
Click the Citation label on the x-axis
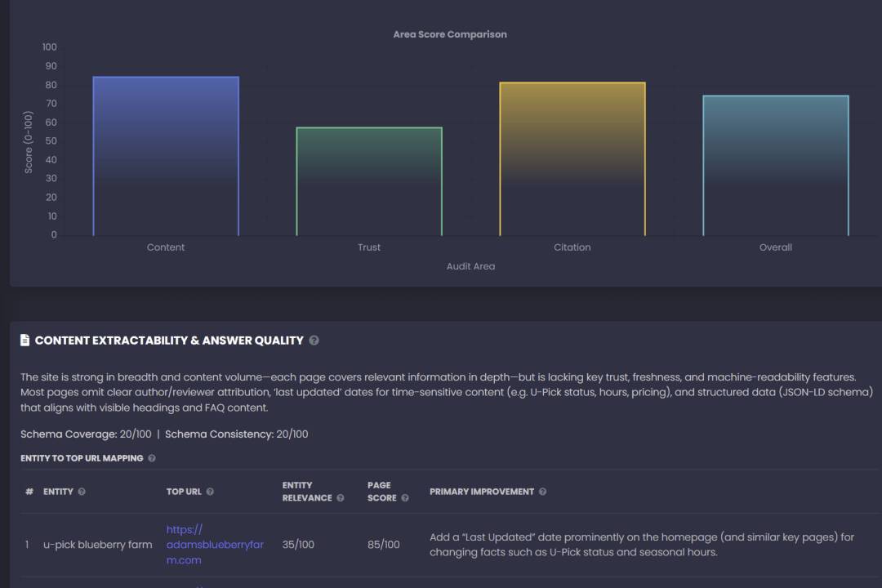click(572, 247)
